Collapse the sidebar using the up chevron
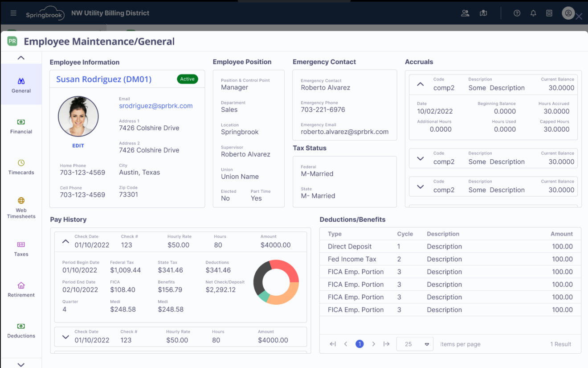 [x=21, y=58]
